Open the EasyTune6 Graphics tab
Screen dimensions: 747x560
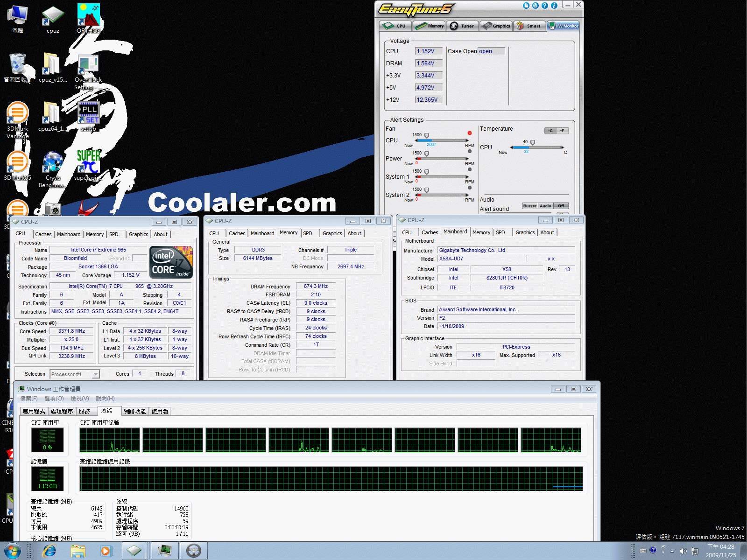tap(496, 26)
